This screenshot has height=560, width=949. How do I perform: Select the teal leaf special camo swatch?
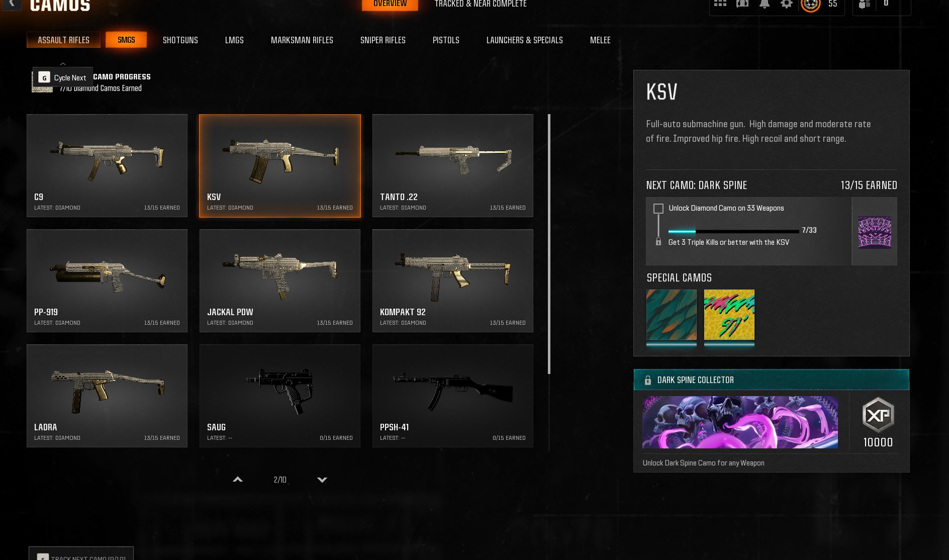pyautogui.click(x=671, y=315)
